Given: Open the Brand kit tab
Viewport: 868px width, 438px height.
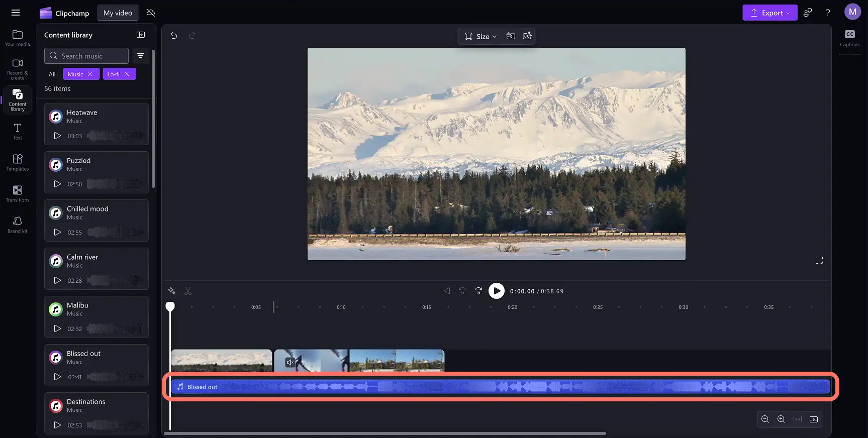Looking at the screenshot, I should [18, 225].
